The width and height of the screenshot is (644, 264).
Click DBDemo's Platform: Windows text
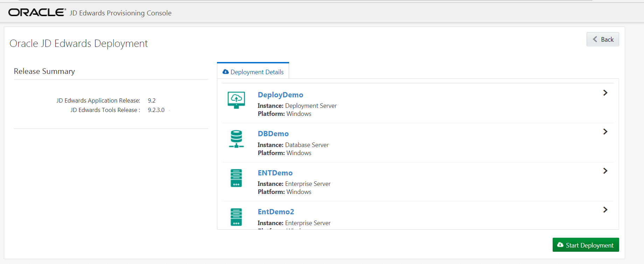click(285, 153)
